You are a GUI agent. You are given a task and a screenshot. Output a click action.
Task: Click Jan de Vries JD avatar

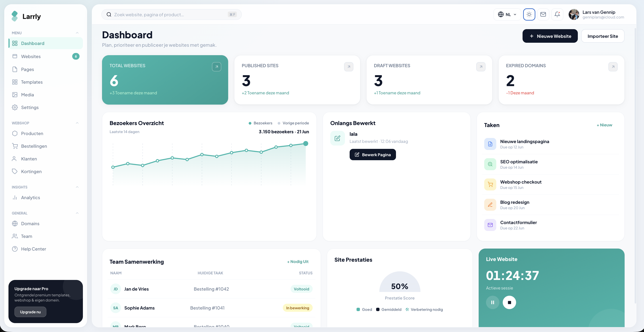(x=115, y=289)
